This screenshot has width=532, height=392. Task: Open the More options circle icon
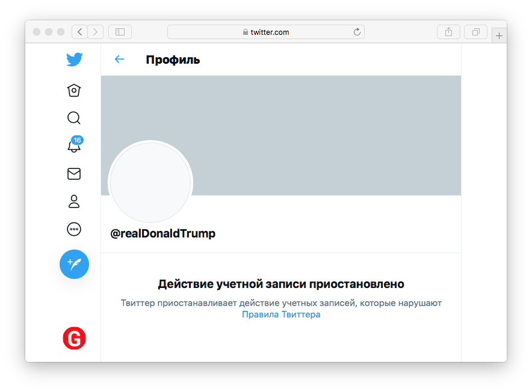tap(74, 229)
